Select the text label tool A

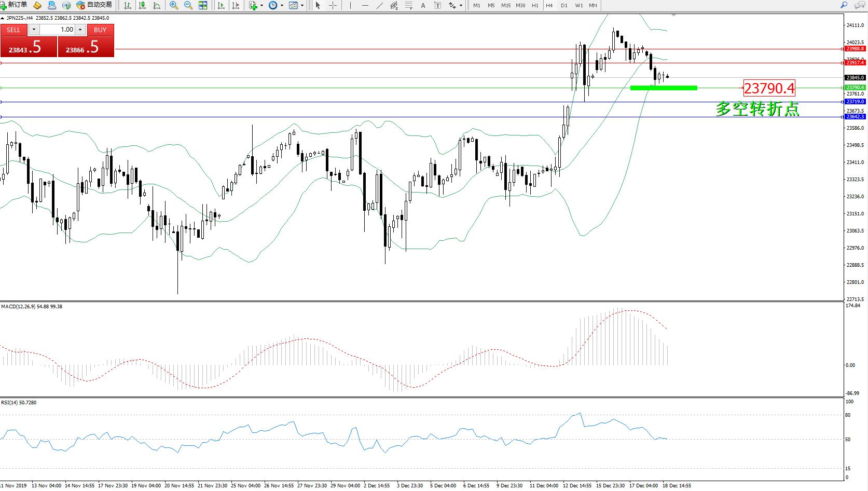tap(423, 5)
